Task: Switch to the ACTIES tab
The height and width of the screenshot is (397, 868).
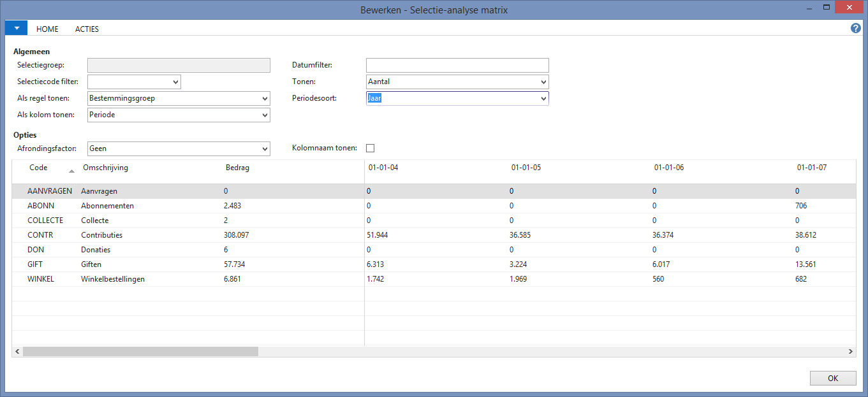Action: [x=87, y=29]
